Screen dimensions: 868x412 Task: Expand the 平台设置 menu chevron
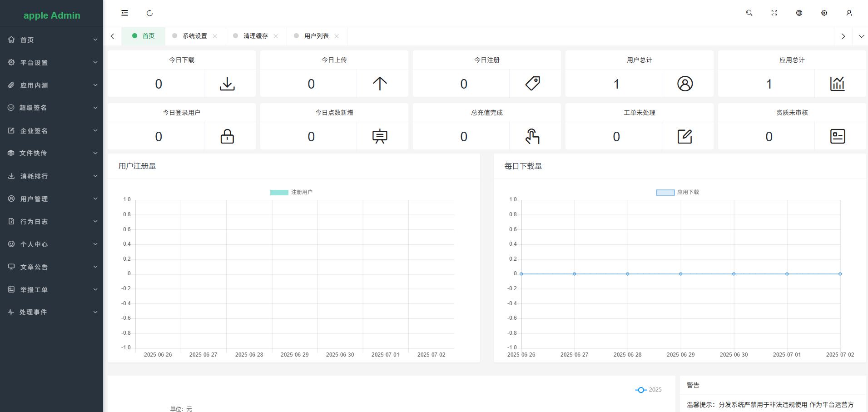[95, 62]
